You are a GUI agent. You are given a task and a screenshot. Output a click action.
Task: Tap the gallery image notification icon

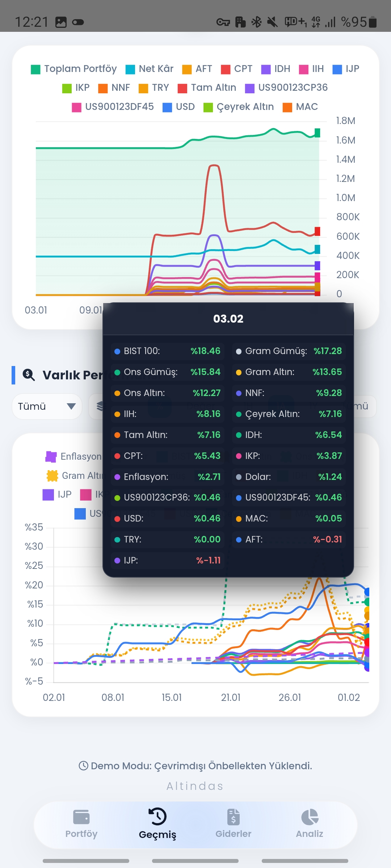coord(61,22)
